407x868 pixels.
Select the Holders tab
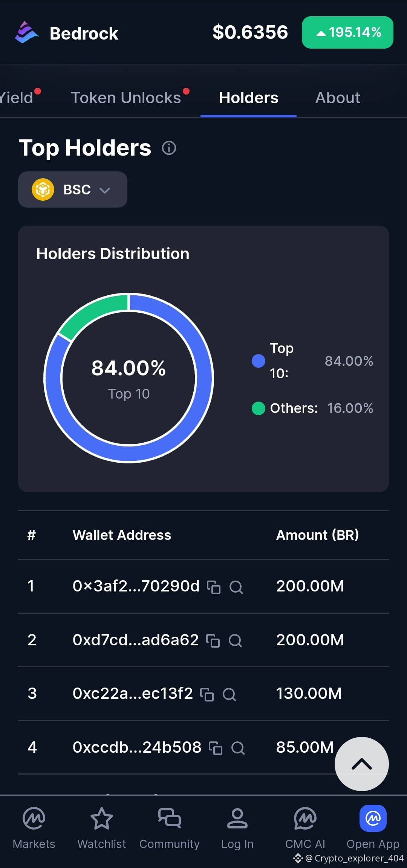click(x=249, y=98)
